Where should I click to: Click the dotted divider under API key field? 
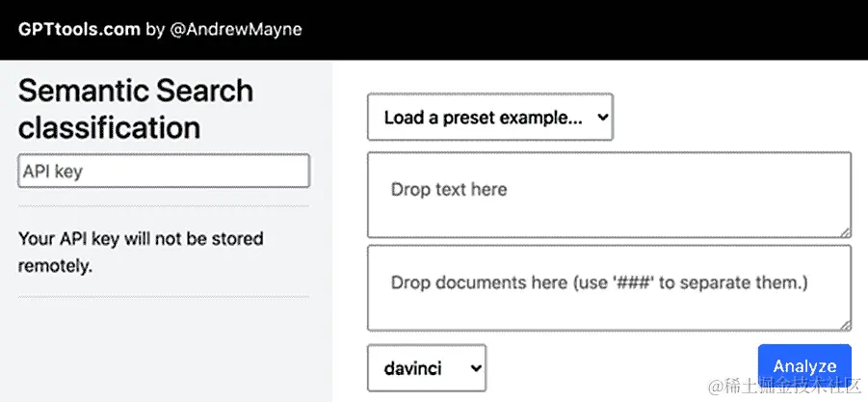point(164,206)
